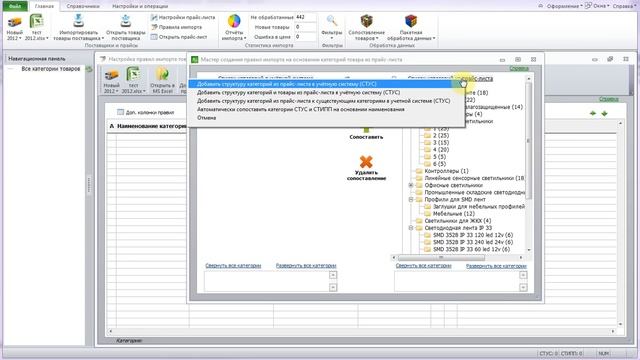The width and height of the screenshot is (640, 360).
Task: Toggle Доп. колонки правил checkbox
Action: pyautogui.click(x=120, y=112)
